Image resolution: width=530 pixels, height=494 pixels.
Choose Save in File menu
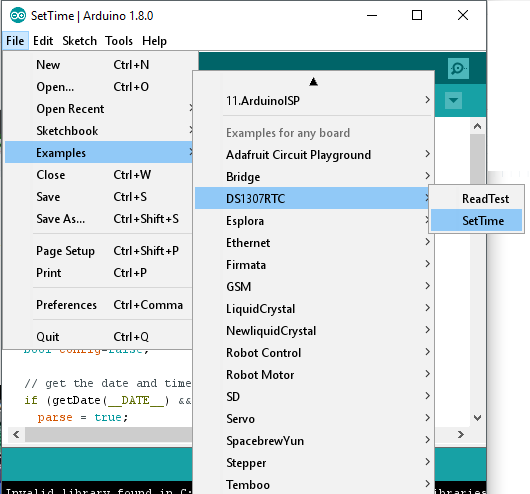98,196
